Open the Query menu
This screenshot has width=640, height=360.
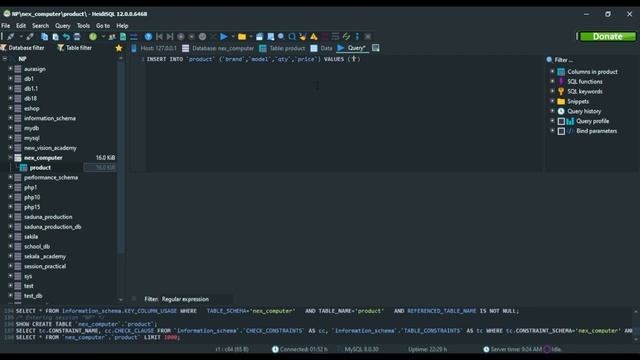coord(62,26)
